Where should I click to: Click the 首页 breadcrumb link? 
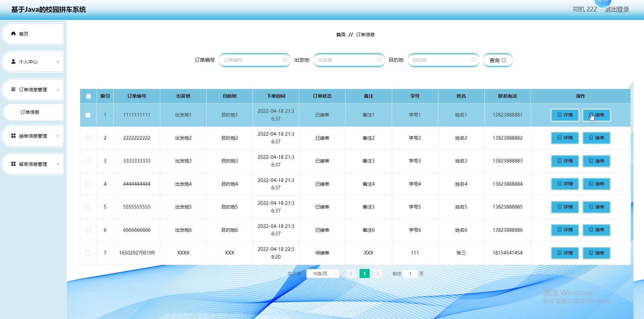341,35
